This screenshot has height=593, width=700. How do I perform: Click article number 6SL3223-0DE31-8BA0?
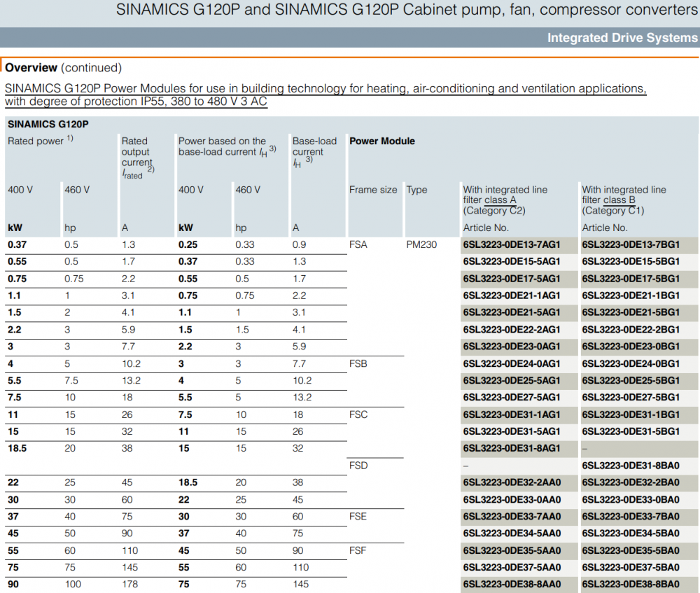pos(631,466)
